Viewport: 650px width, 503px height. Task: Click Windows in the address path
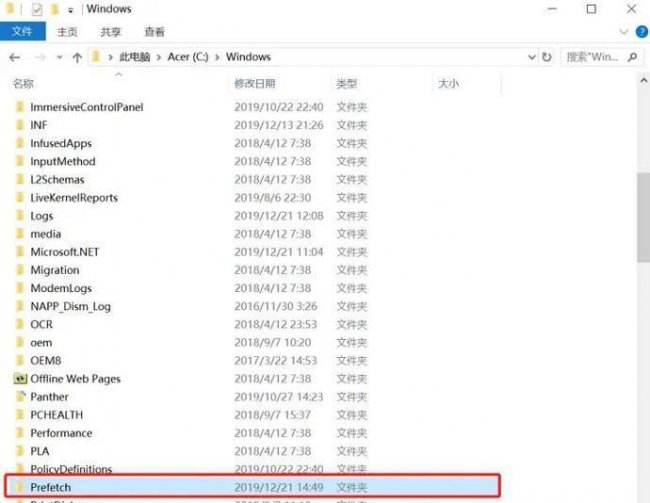point(248,57)
